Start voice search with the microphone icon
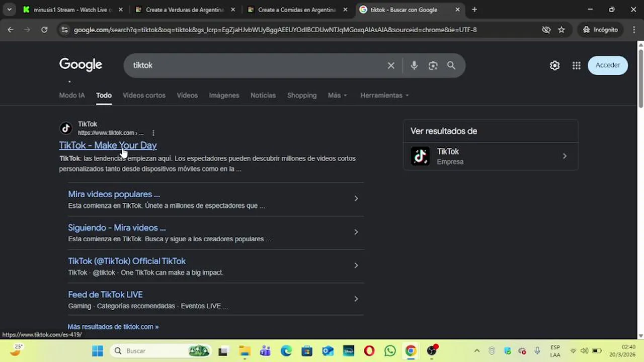644x362 pixels. [x=414, y=65]
